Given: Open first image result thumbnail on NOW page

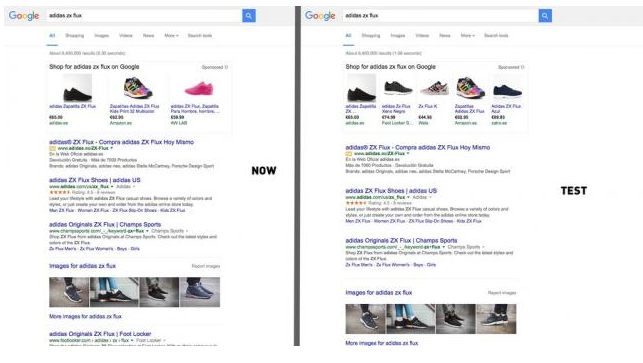Looking at the screenshot, I should pyautogui.click(x=69, y=292).
